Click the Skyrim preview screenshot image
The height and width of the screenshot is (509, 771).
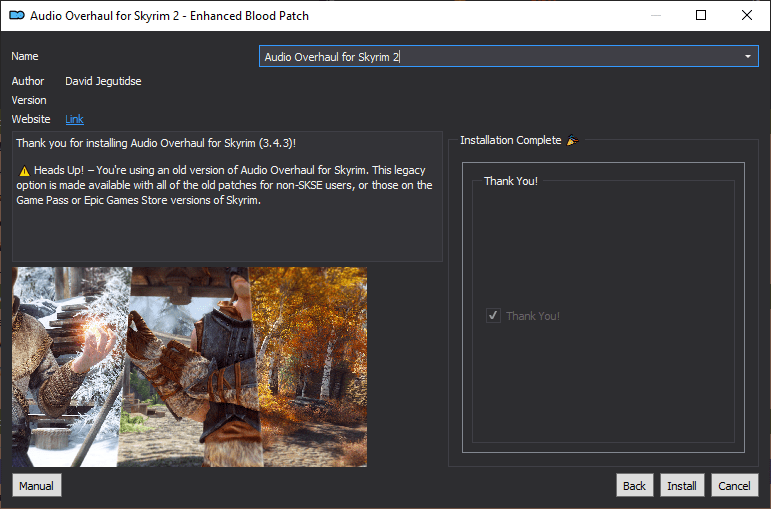[189, 367]
